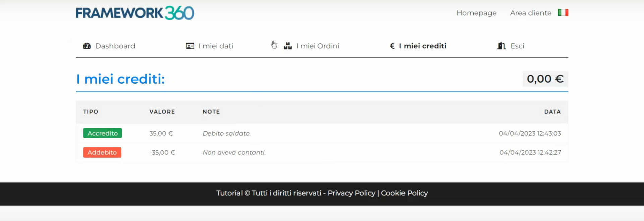This screenshot has height=221, width=644.
Task: Click the red Addebito badge
Action: pyautogui.click(x=102, y=152)
